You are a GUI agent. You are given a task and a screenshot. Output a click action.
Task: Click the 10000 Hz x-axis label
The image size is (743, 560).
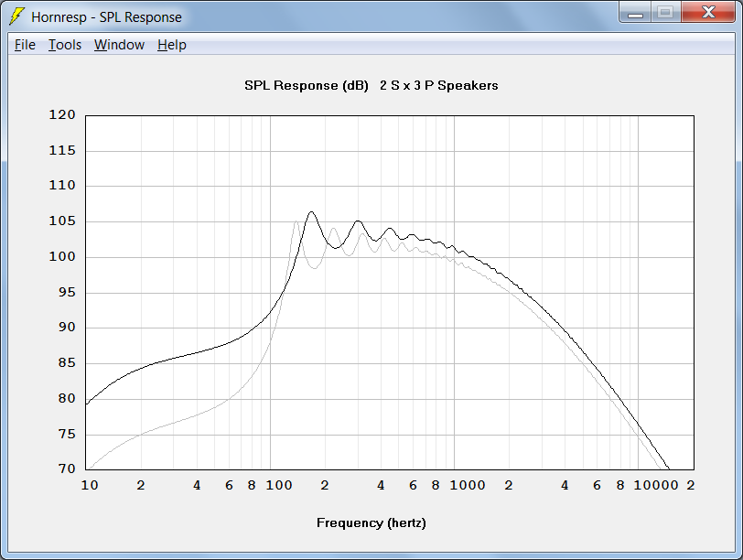pos(656,485)
